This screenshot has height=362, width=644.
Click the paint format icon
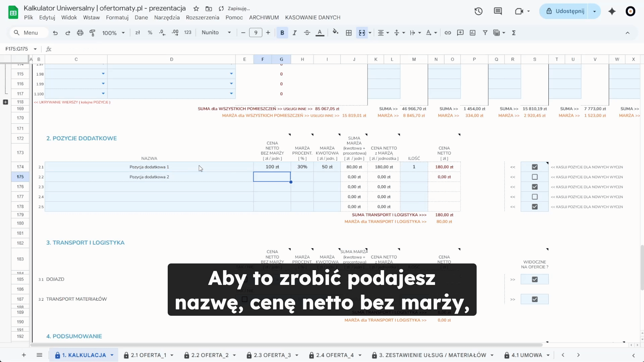(92, 33)
